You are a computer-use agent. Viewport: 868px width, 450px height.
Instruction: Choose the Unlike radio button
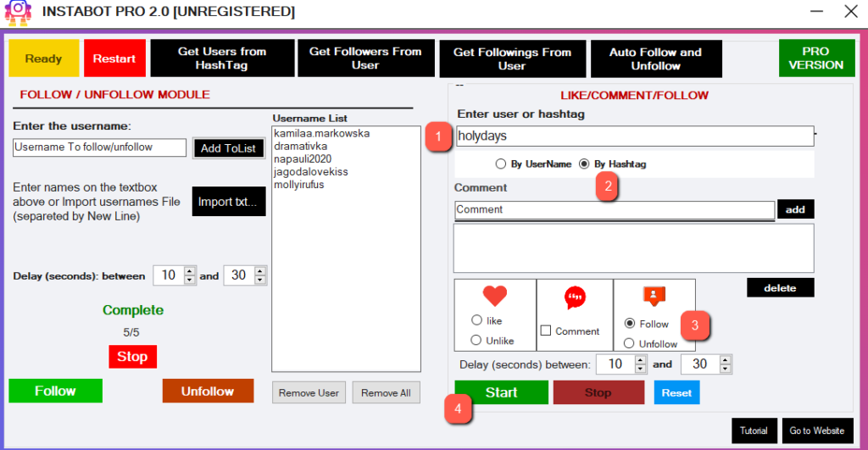(476, 341)
